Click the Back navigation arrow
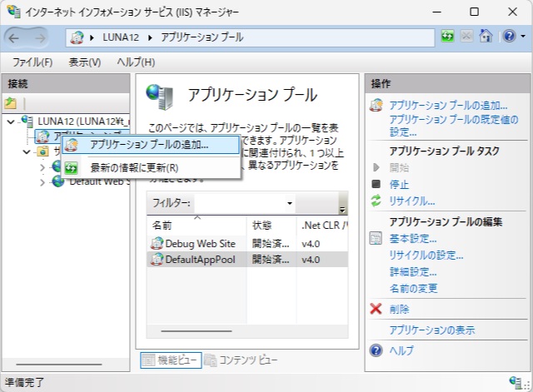The width and height of the screenshot is (533, 392). click(14, 38)
